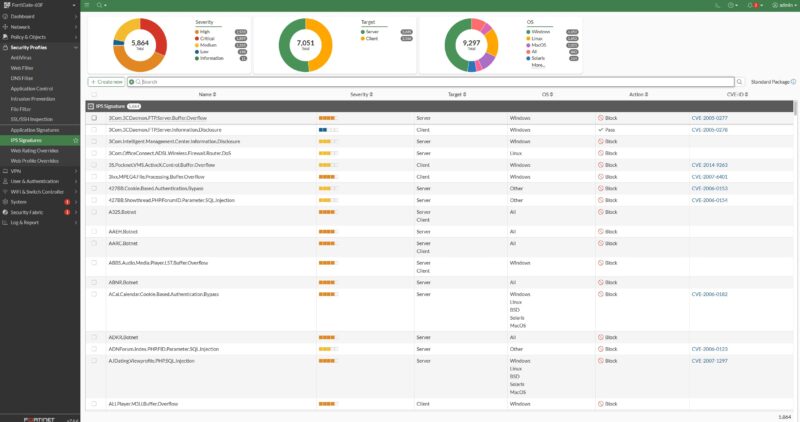The image size is (800, 422).
Task: Toggle the hamburger menu icon in top bar
Action: pos(87,5)
